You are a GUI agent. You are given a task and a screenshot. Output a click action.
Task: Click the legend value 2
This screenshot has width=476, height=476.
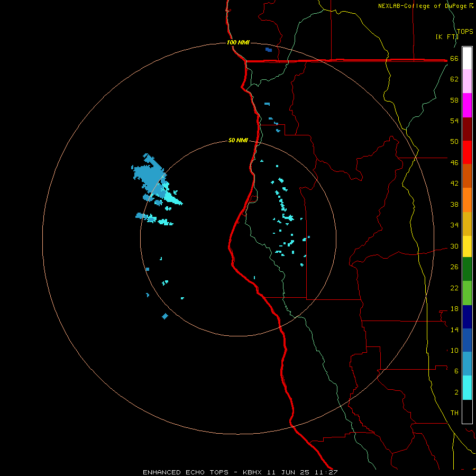[x=456, y=392]
